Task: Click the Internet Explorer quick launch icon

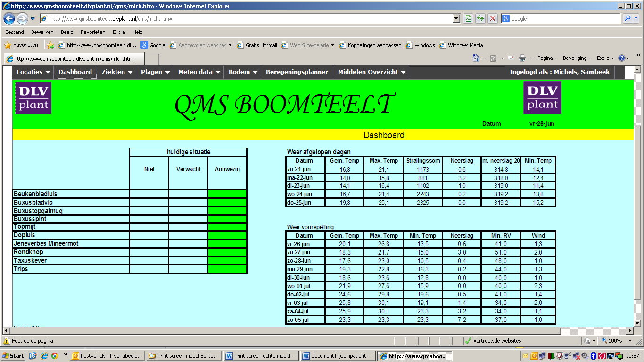Action: 44,356
